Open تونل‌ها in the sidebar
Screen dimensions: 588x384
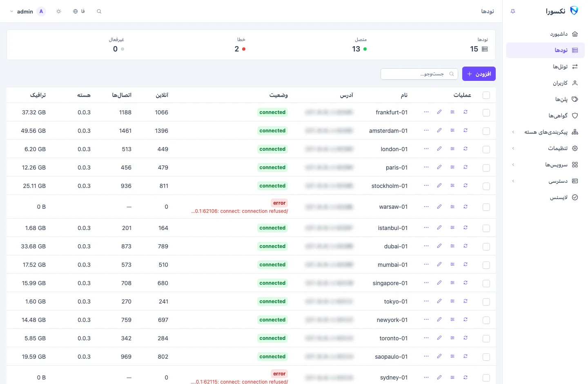546,67
